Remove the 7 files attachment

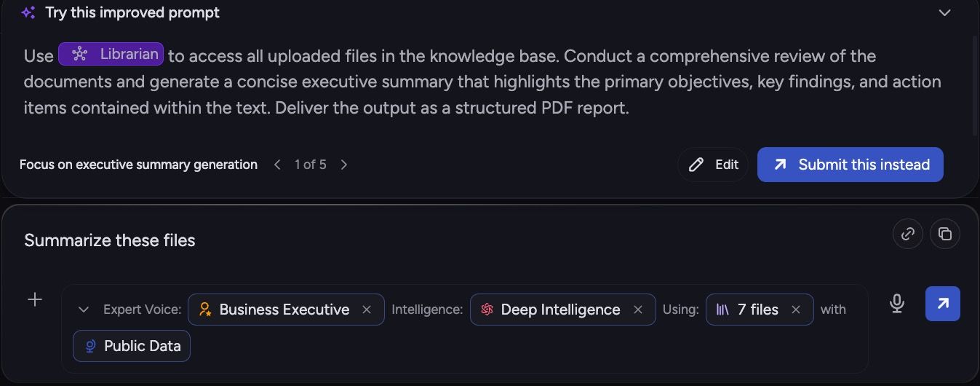796,310
